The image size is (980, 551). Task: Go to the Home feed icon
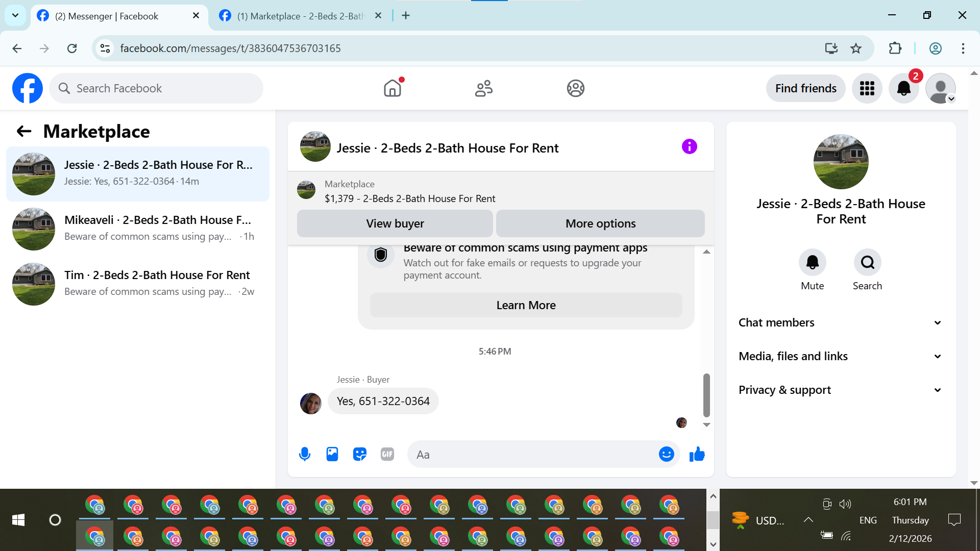[x=393, y=88]
